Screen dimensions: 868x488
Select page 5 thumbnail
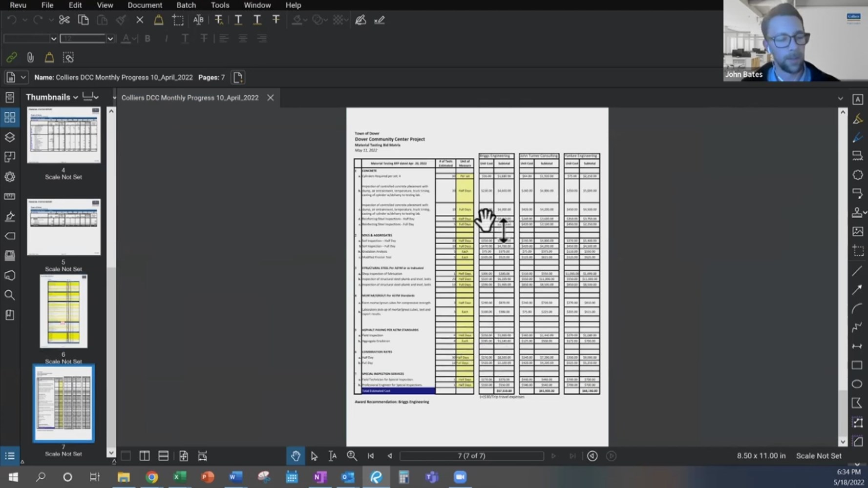click(64, 227)
